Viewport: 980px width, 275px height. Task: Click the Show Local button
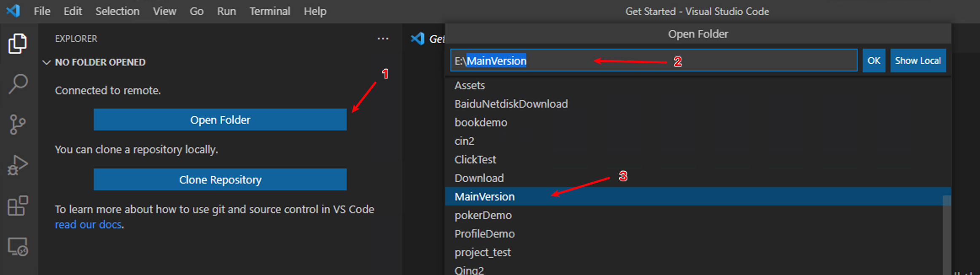pyautogui.click(x=918, y=61)
